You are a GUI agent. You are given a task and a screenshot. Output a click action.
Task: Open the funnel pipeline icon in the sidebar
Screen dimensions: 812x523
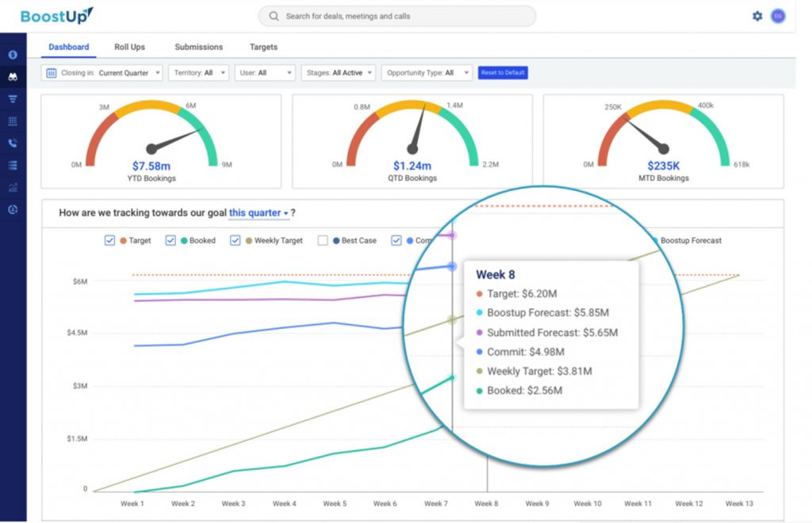pos(13,99)
